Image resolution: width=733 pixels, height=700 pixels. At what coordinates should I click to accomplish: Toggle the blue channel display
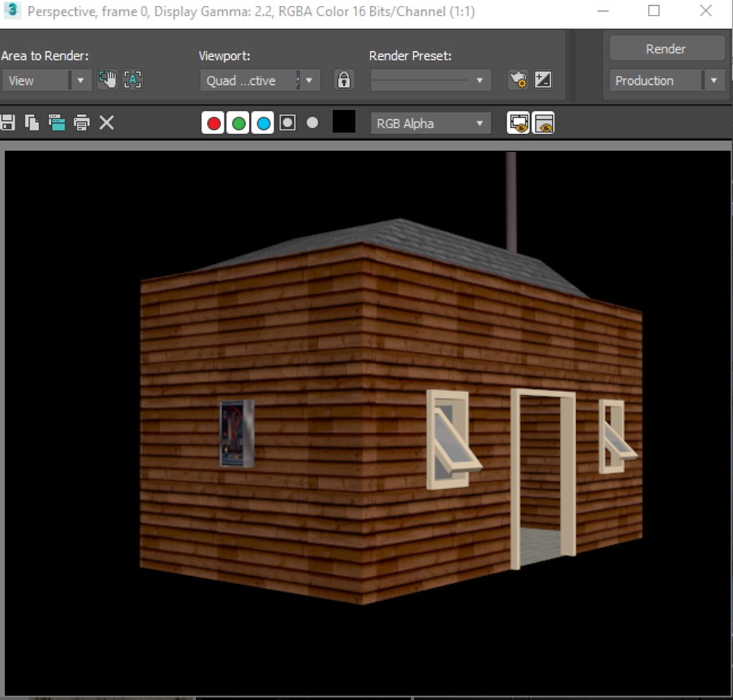[262, 123]
